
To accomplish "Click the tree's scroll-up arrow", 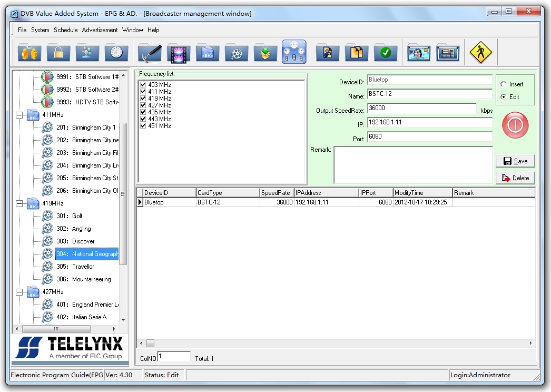I will point(123,75).
